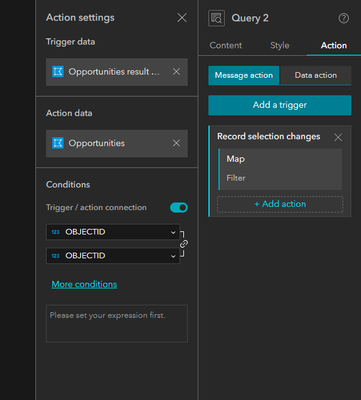Click the + Add action button
Viewport: 361px width, 400px height.
point(280,204)
